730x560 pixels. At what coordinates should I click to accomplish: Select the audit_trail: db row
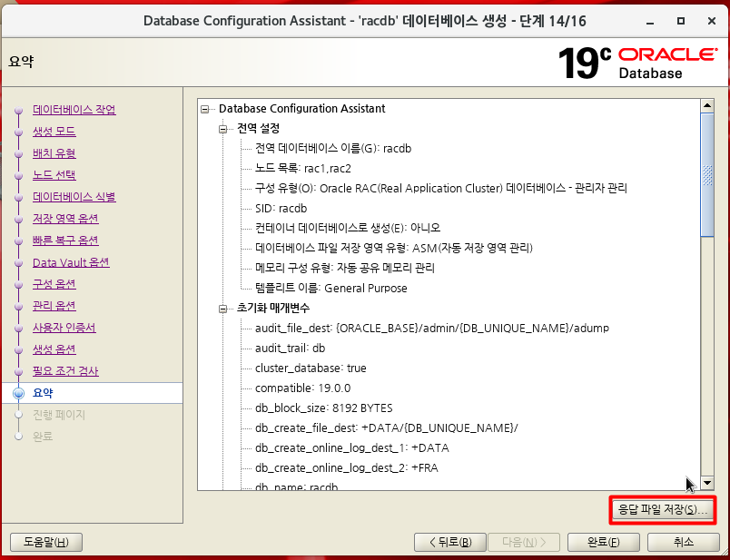point(290,349)
